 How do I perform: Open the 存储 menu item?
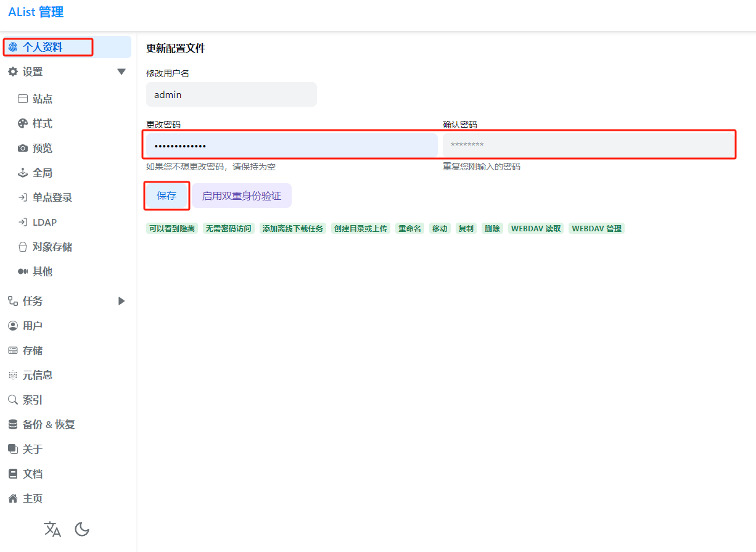pyautogui.click(x=33, y=350)
